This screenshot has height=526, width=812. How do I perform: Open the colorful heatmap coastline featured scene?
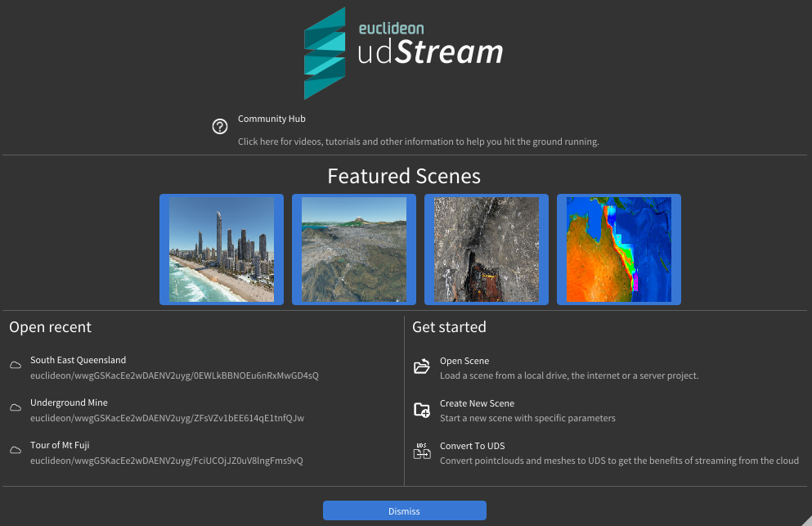click(619, 250)
